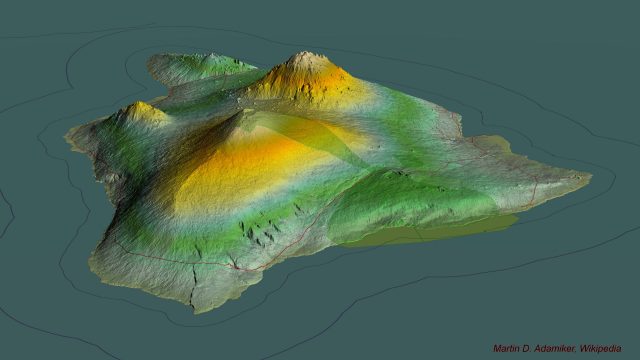
Task: Select the tallest white-capped volcano summit
Action: (x=305, y=58)
